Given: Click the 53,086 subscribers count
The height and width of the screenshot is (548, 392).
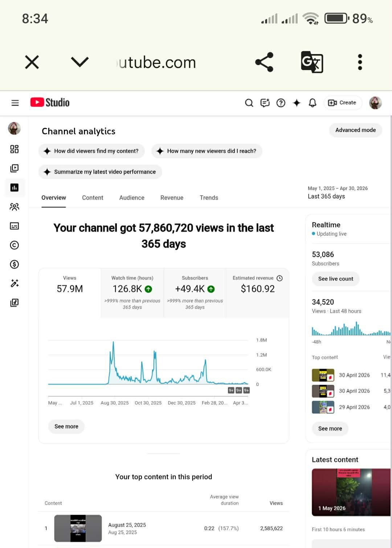Looking at the screenshot, I should point(323,255).
